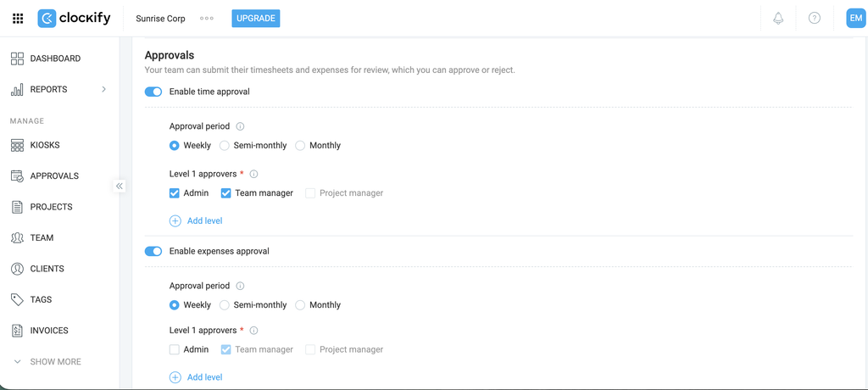
Task: Expand the Reports submenu chevron
Action: 103,89
